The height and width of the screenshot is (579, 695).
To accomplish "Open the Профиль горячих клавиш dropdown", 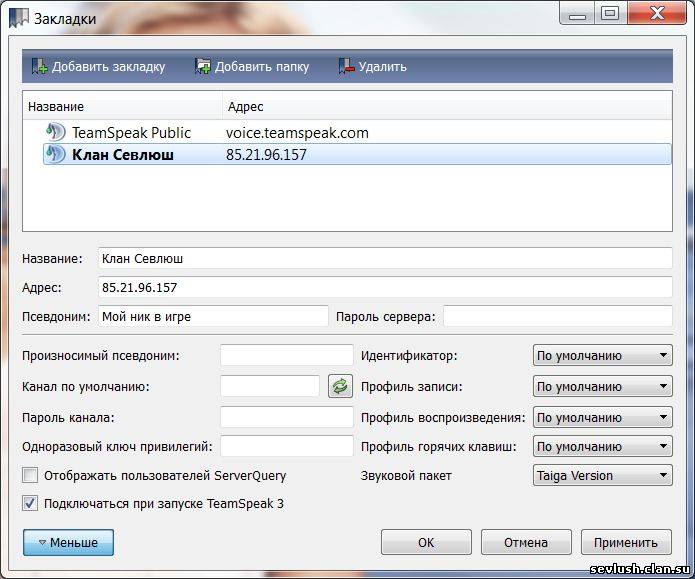I will 602,446.
